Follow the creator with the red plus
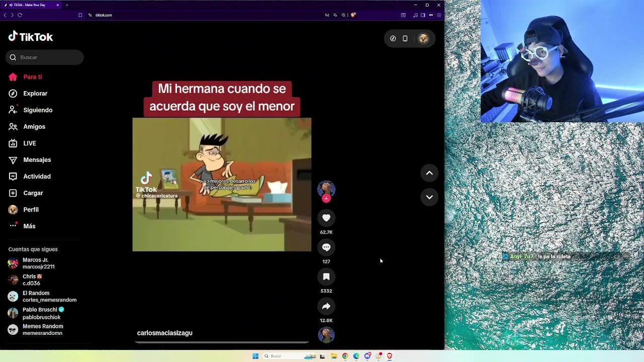The image size is (644, 362). click(x=326, y=199)
